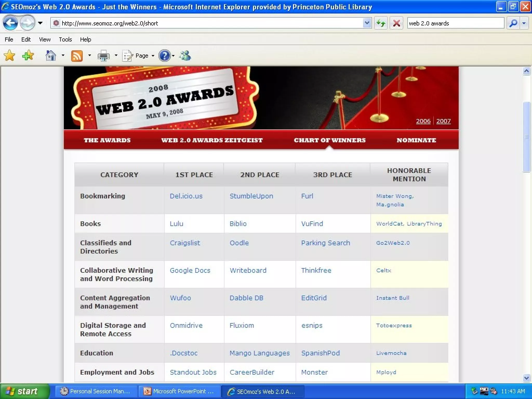
Task: Click the search magnifier button
Action: (x=513, y=23)
